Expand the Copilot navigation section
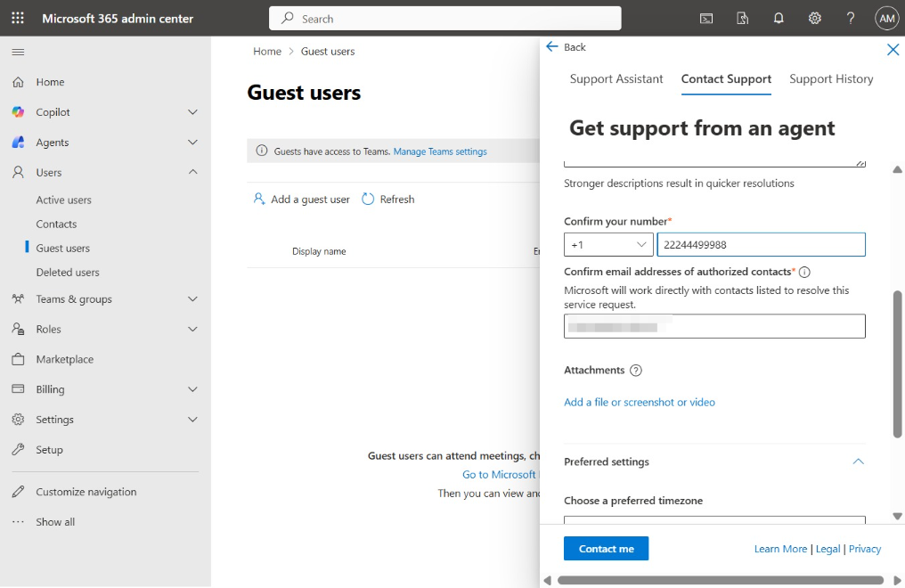The width and height of the screenshot is (905, 588). 192,112
